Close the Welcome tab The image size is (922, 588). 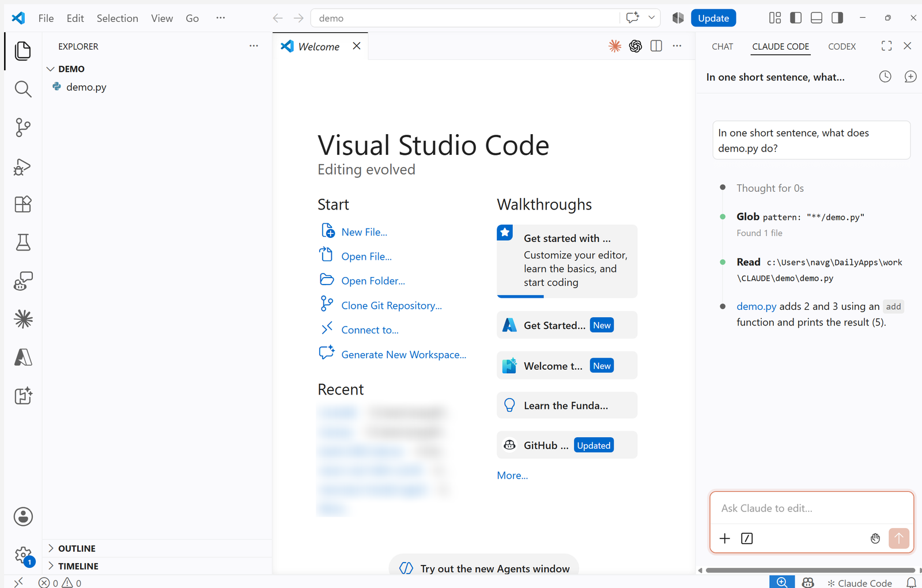[x=357, y=46]
